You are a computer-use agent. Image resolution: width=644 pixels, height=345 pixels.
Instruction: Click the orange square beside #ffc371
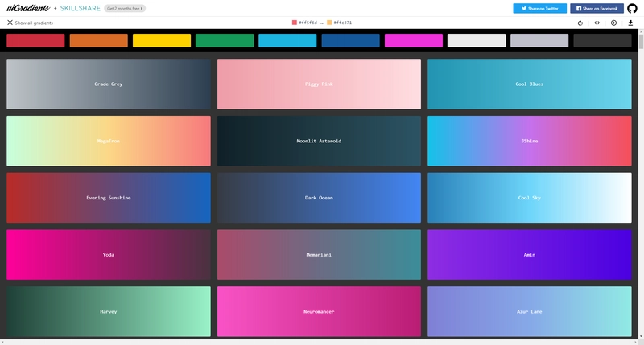coord(329,23)
